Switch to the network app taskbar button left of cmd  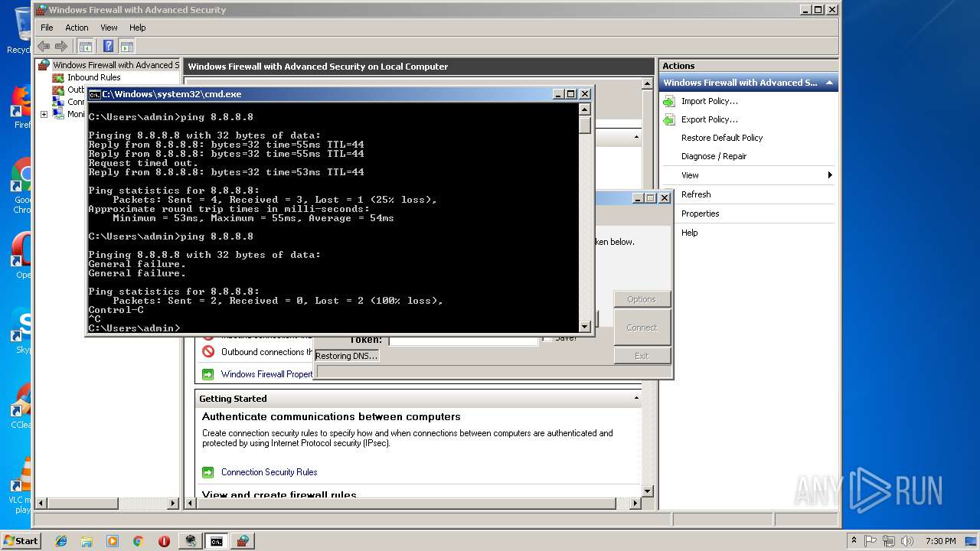pos(191,541)
